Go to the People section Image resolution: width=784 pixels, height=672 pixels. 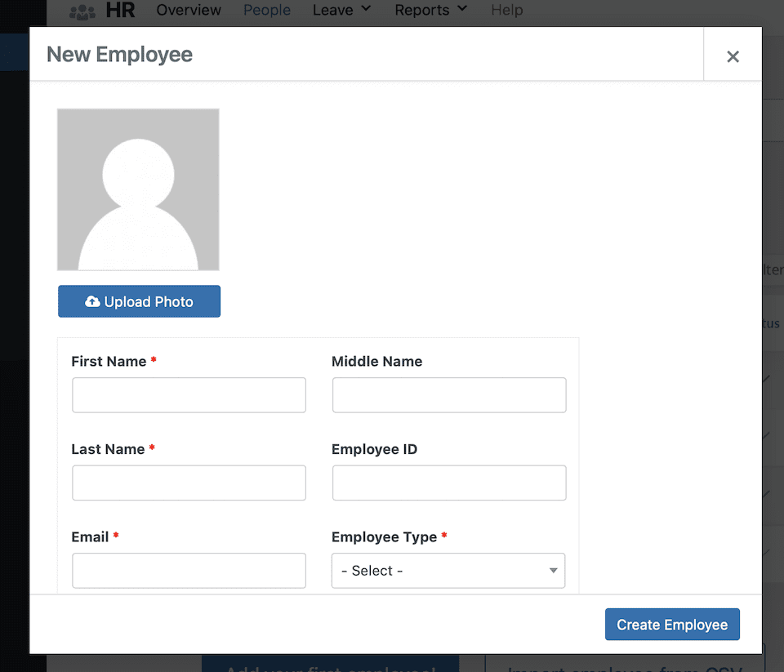point(267,11)
